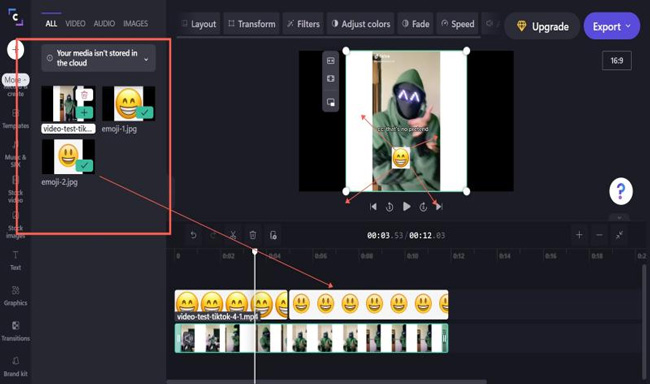Select the green video-test-tiktok clip track

tap(311, 338)
